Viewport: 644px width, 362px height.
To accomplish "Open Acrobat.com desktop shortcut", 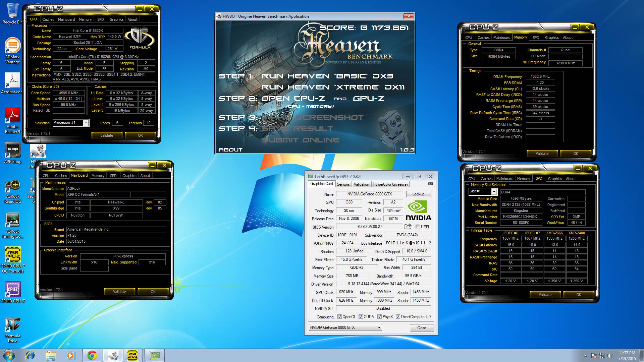I will [12, 83].
